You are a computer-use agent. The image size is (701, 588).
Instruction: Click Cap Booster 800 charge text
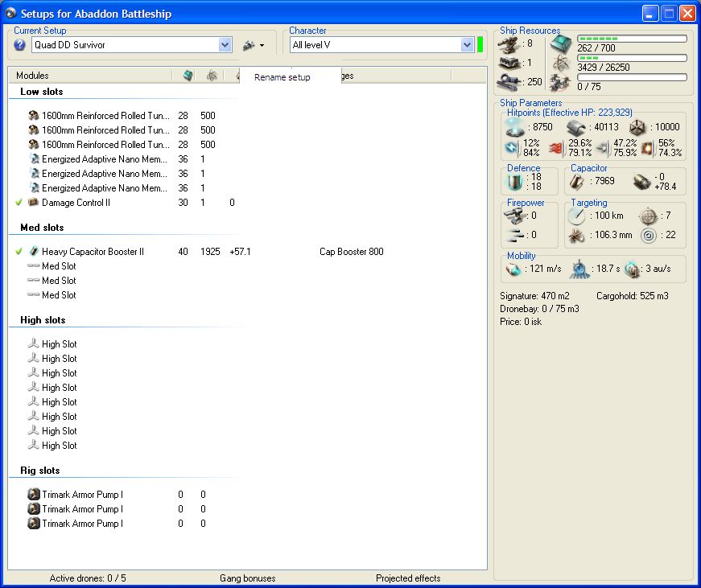tap(352, 252)
